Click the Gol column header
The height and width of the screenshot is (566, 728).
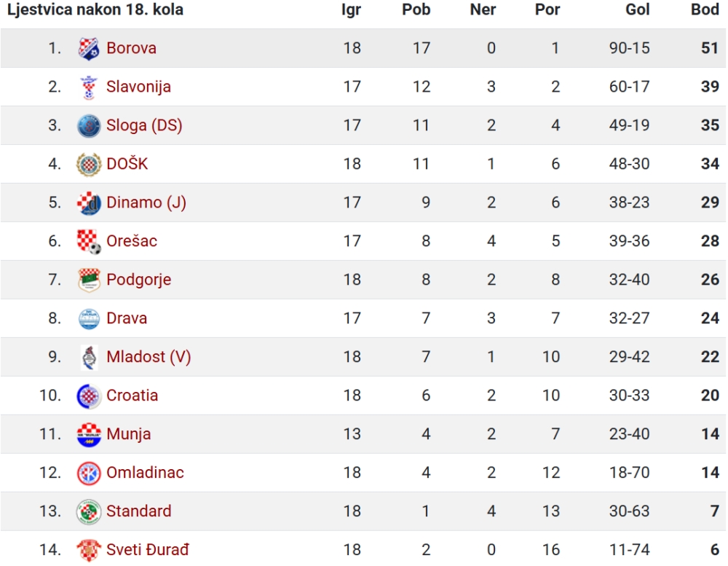pos(638,9)
